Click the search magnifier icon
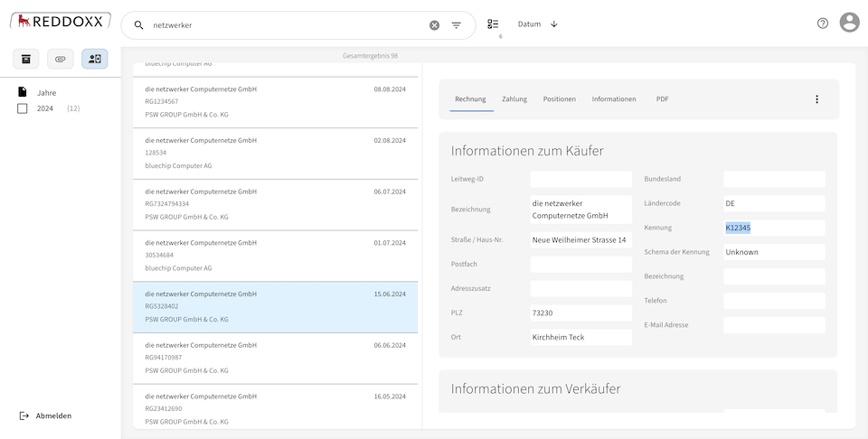 coord(139,25)
